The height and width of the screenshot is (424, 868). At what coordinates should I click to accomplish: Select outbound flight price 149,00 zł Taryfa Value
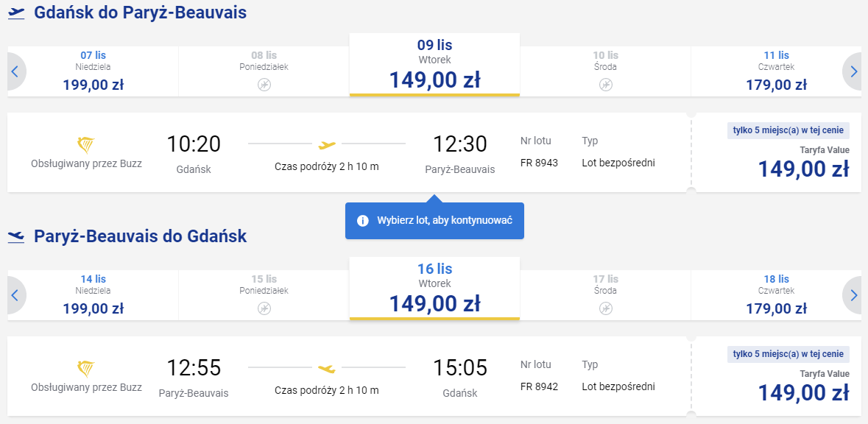tap(777, 153)
